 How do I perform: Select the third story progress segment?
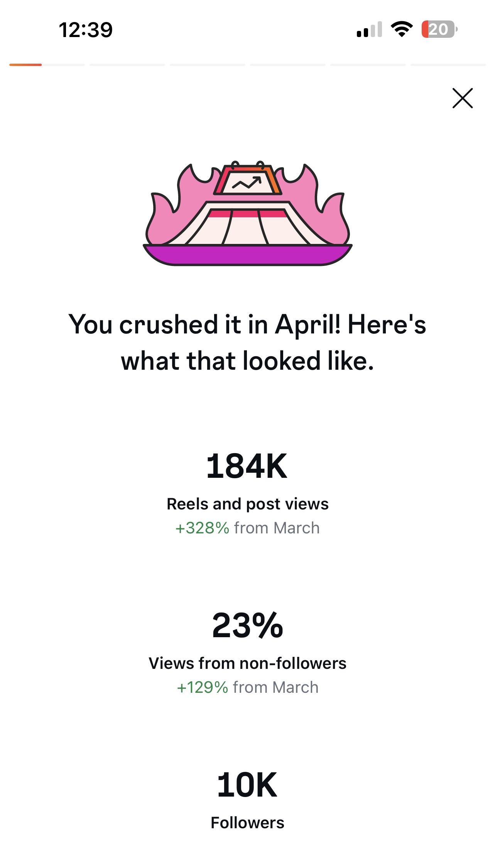[207, 65]
